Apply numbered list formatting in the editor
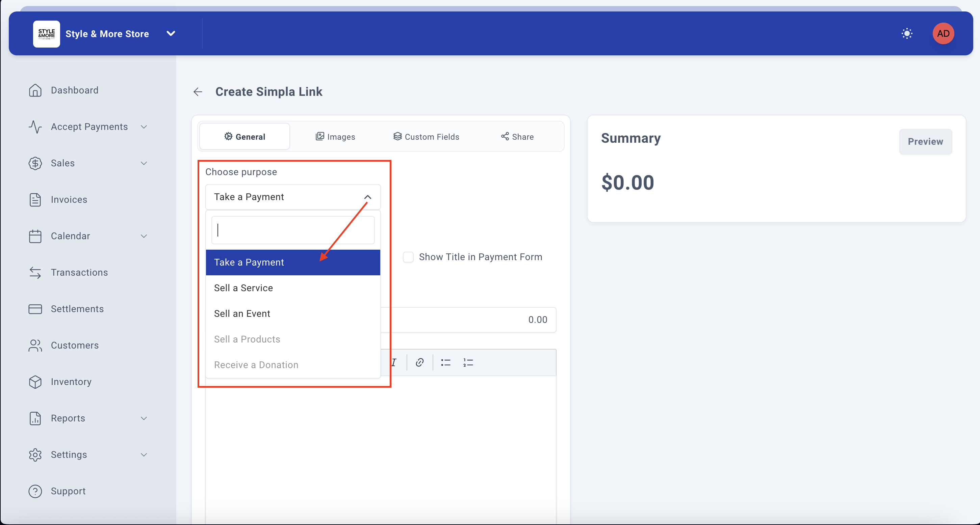The width and height of the screenshot is (980, 525). coord(468,362)
